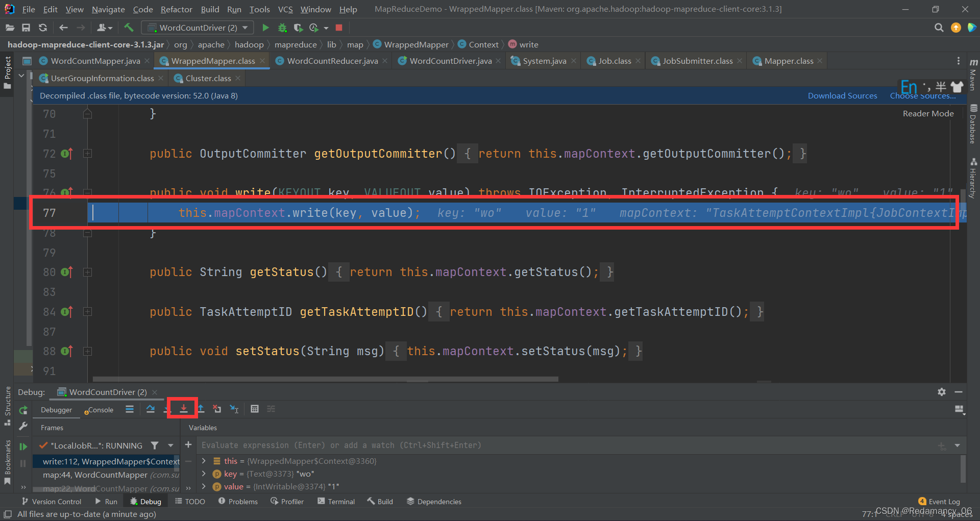980x521 pixels.
Task: Toggle the Bookmarks tool window button
Action: (x=7, y=462)
